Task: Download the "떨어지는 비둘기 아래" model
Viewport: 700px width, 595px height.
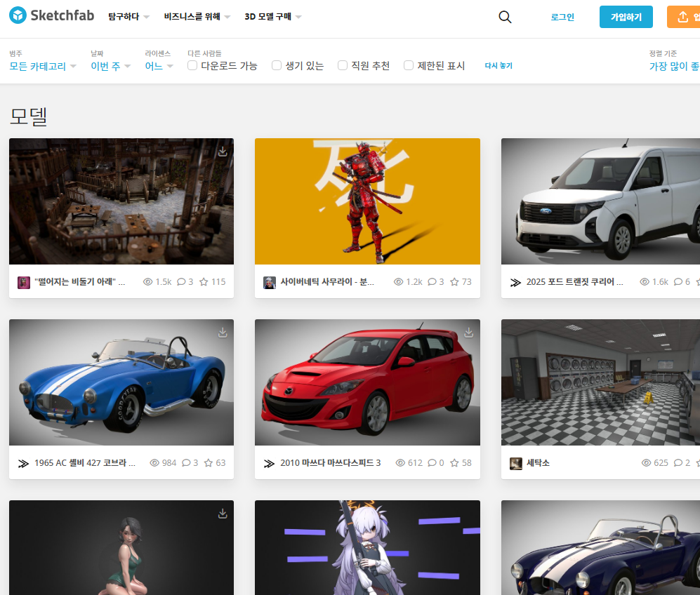Action: point(223,150)
